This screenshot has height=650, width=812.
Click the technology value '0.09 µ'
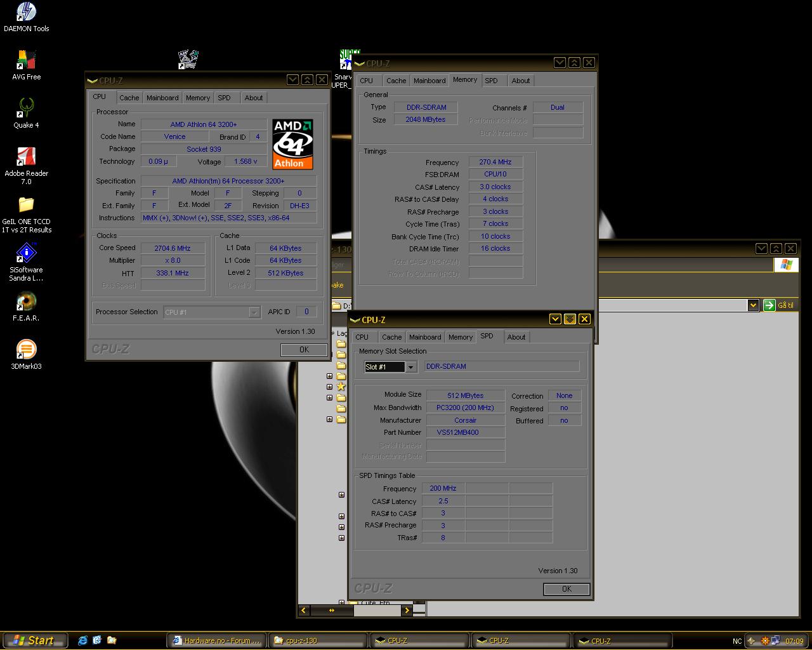[159, 161]
